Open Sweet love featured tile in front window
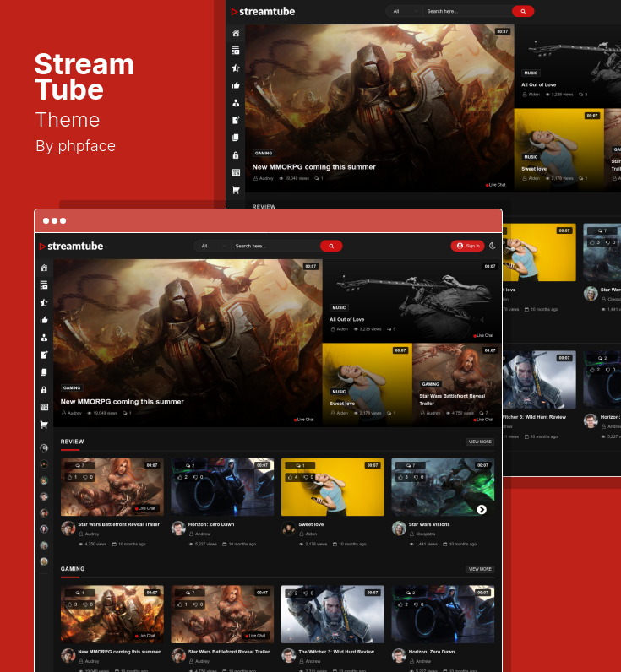 [x=368, y=384]
